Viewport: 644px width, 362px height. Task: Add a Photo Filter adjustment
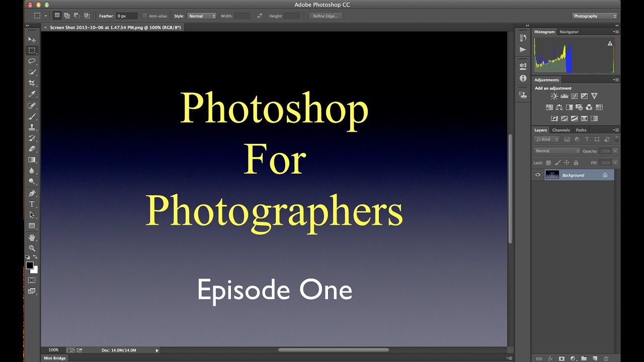coord(579,107)
